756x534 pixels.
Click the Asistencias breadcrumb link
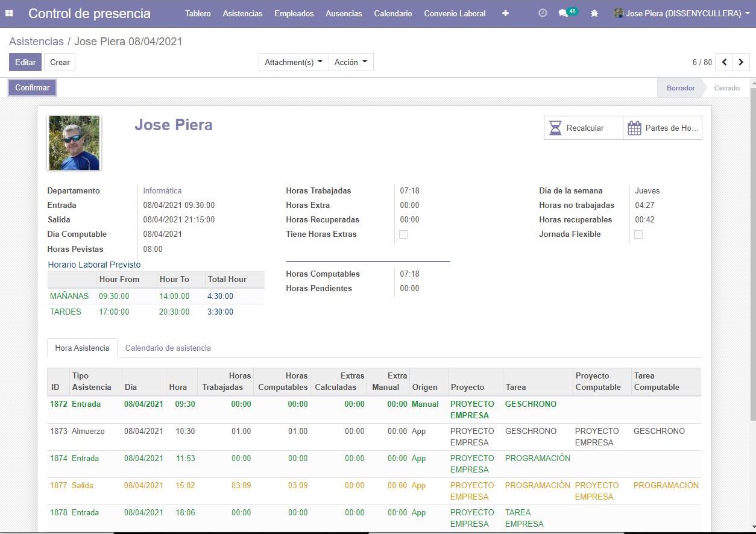[36, 42]
